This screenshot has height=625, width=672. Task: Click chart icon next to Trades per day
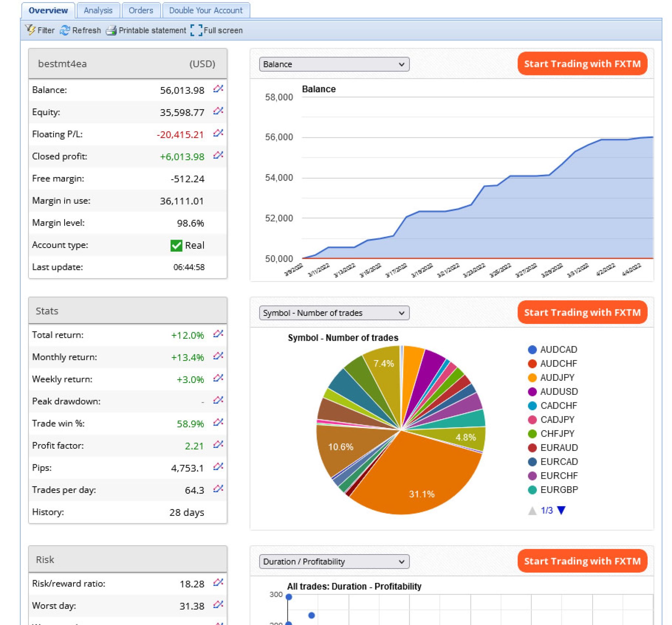(x=218, y=489)
